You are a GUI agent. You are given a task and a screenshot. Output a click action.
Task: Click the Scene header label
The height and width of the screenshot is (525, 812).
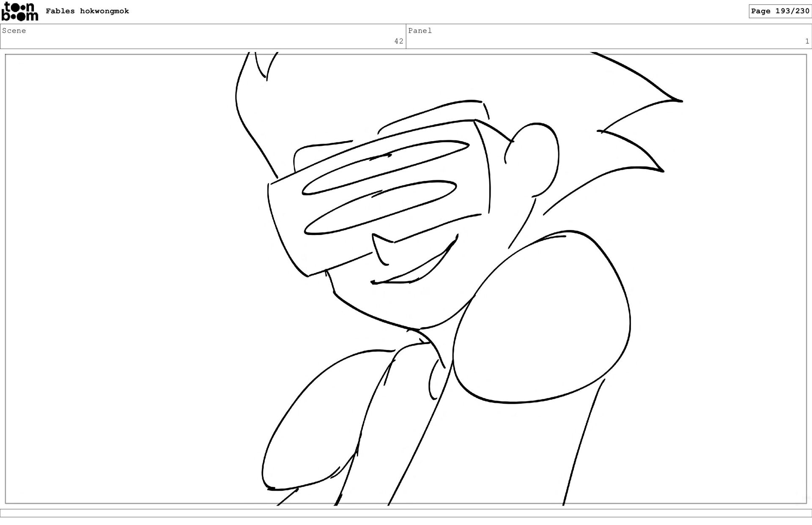[x=14, y=30]
